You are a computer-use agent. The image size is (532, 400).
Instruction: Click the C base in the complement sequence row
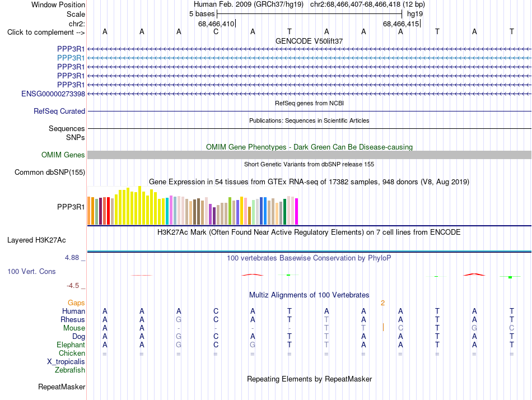pos(216,32)
